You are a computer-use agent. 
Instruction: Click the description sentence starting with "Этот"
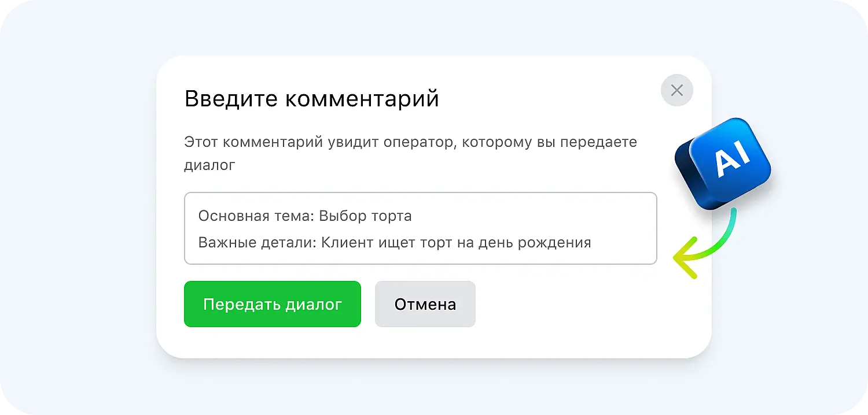pyautogui.click(x=410, y=142)
